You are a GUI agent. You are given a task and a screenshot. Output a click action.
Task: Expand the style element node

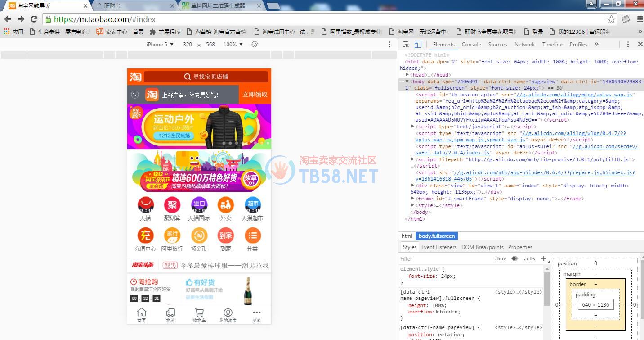413,205
